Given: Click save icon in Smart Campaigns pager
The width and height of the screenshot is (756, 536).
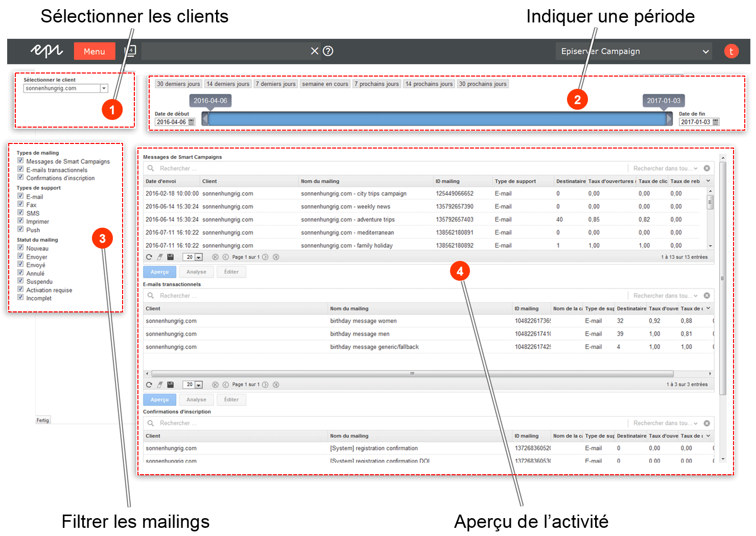Looking at the screenshot, I should pyautogui.click(x=171, y=257).
